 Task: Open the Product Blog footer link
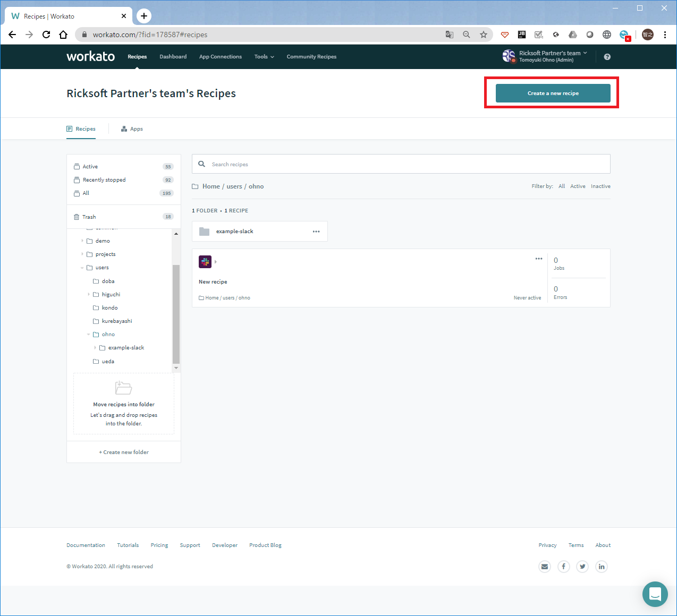click(x=265, y=545)
